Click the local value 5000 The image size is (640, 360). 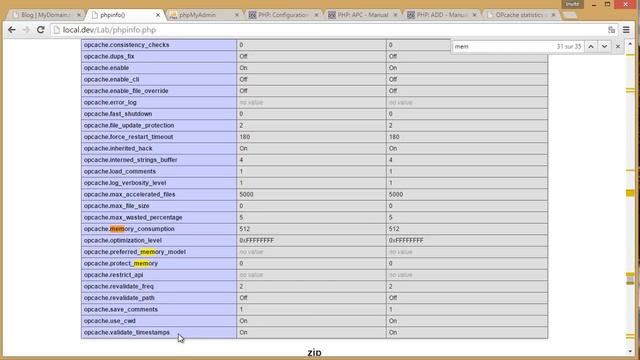pyautogui.click(x=246, y=194)
